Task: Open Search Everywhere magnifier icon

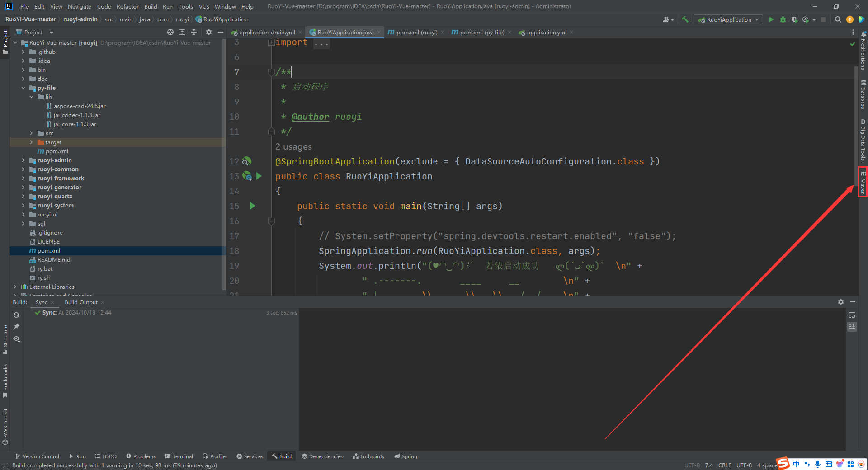Action: coord(838,19)
